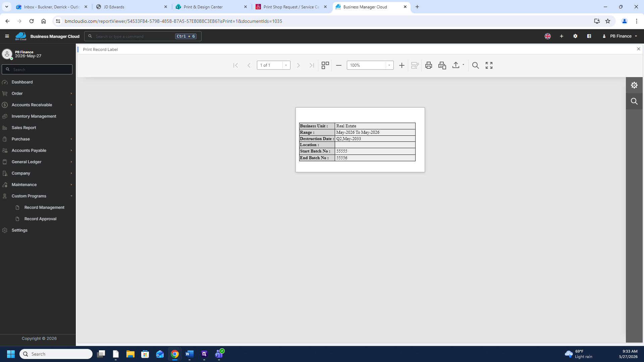This screenshot has width=644, height=362.
Task: Open zoom level dropdown
Action: [389, 65]
